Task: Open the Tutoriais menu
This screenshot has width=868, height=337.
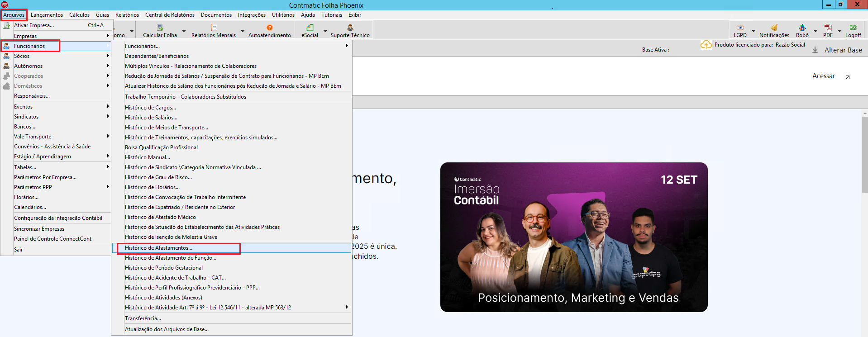Action: click(332, 15)
